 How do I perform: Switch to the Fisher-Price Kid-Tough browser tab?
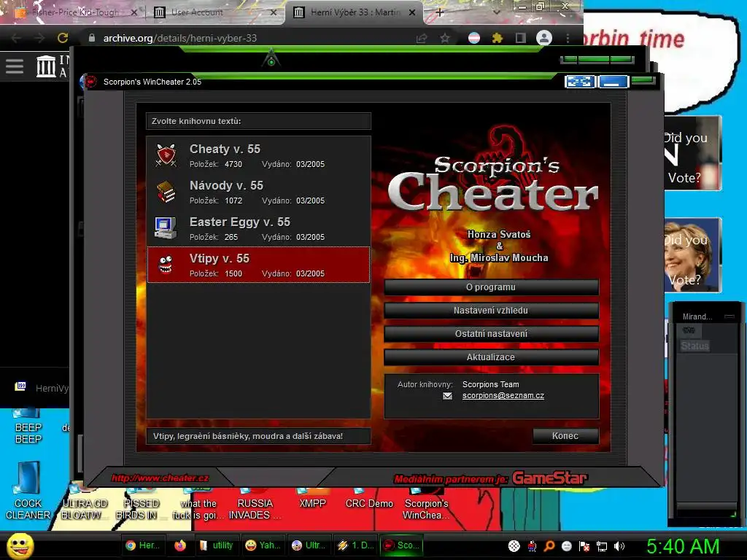[x=74, y=12]
